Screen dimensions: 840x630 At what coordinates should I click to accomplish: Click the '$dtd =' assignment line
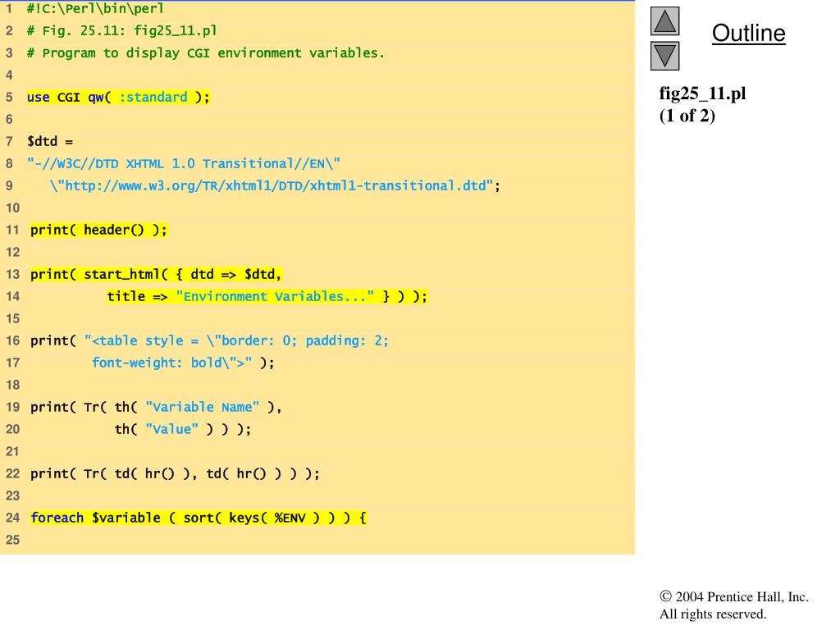point(50,141)
